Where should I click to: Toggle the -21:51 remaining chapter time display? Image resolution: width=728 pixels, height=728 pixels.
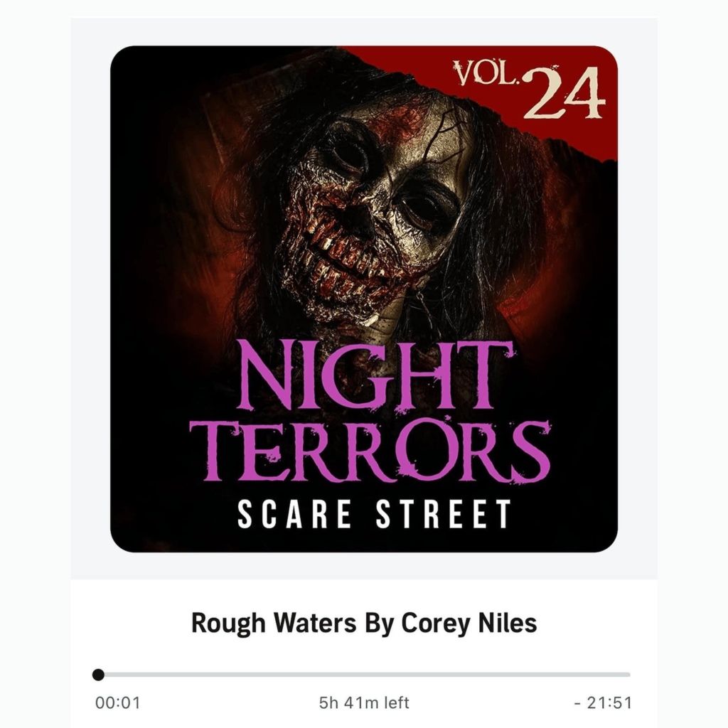pos(603,703)
